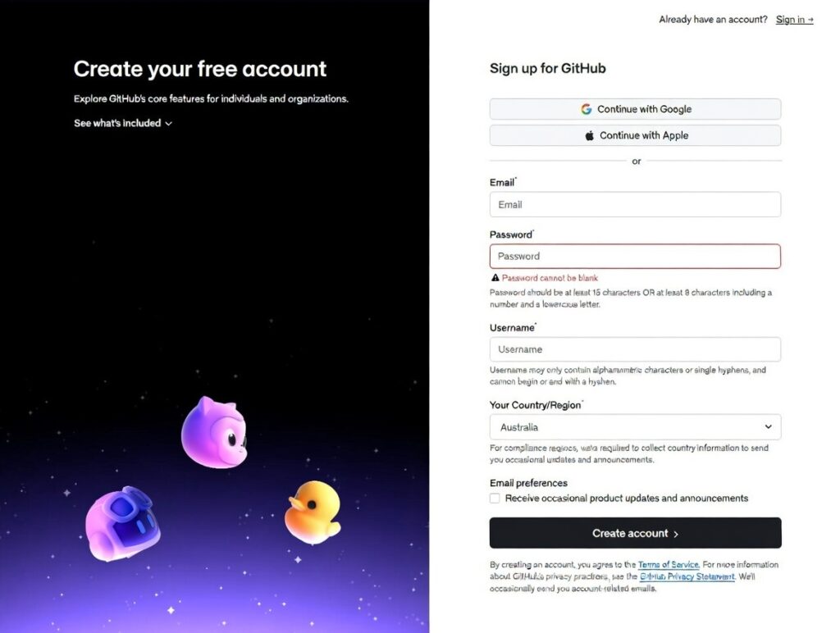Continue with Apple

636,135
